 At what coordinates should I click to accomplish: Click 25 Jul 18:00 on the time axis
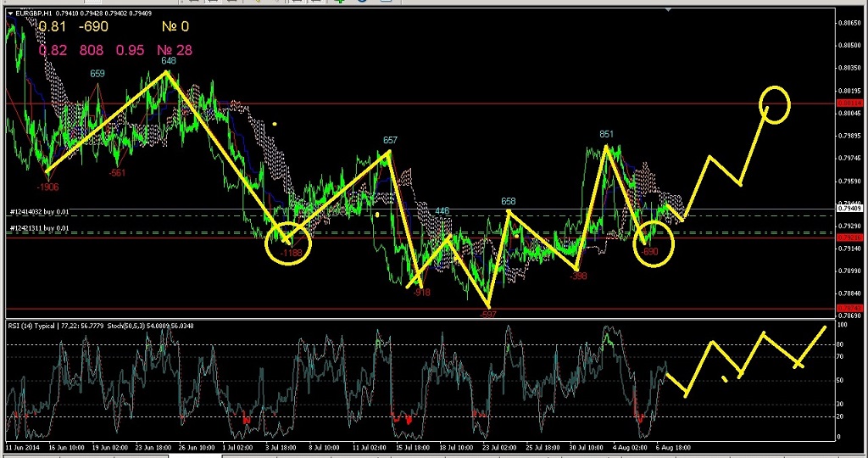pyautogui.click(x=542, y=447)
